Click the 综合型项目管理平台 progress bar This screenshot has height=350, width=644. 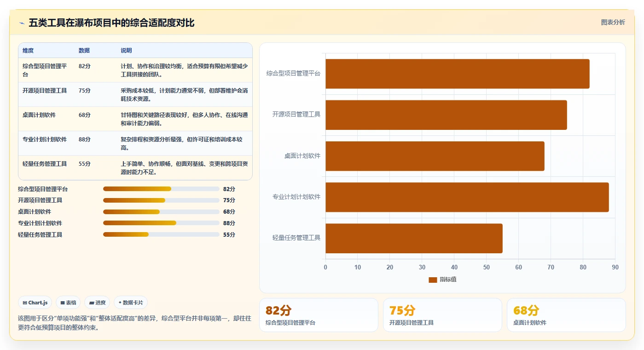pyautogui.click(x=161, y=189)
